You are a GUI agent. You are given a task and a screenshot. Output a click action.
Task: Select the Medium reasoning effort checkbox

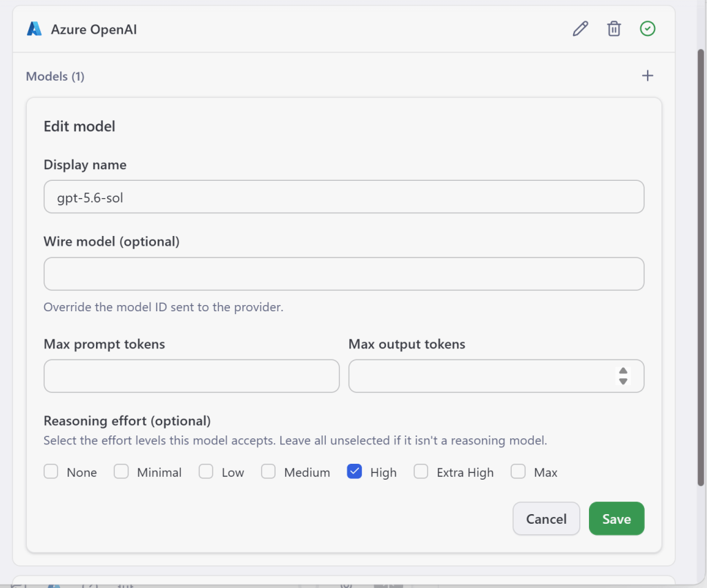click(x=269, y=471)
